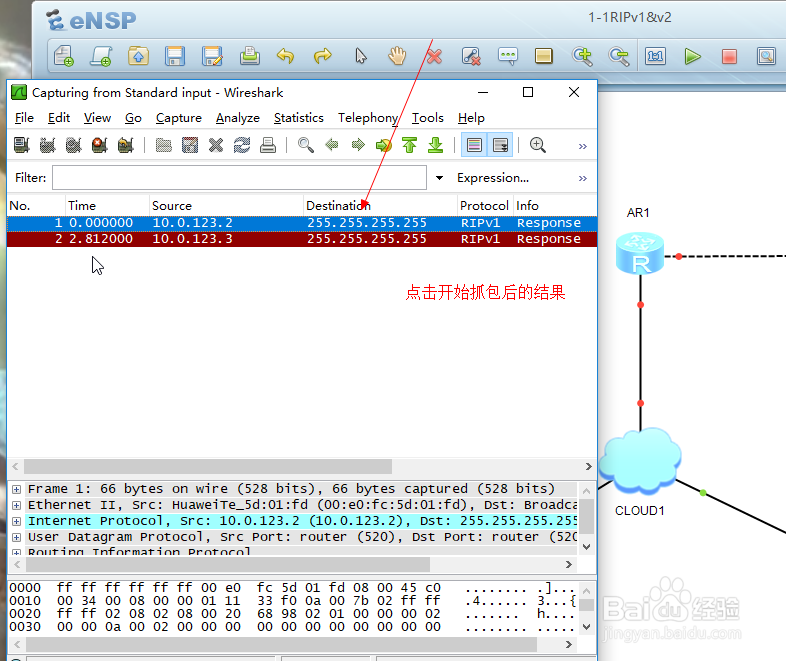Click eNSP save floppy disk icon
Image resolution: width=786 pixels, height=661 pixels.
[175, 56]
